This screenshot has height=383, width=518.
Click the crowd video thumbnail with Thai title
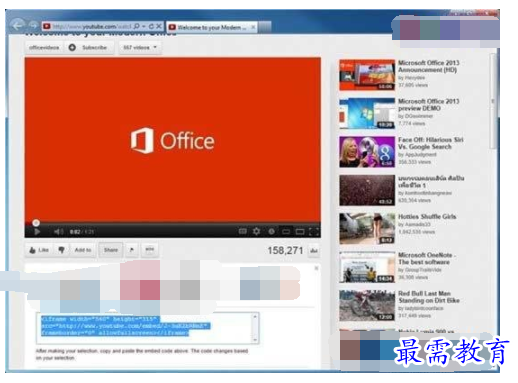tap(367, 190)
